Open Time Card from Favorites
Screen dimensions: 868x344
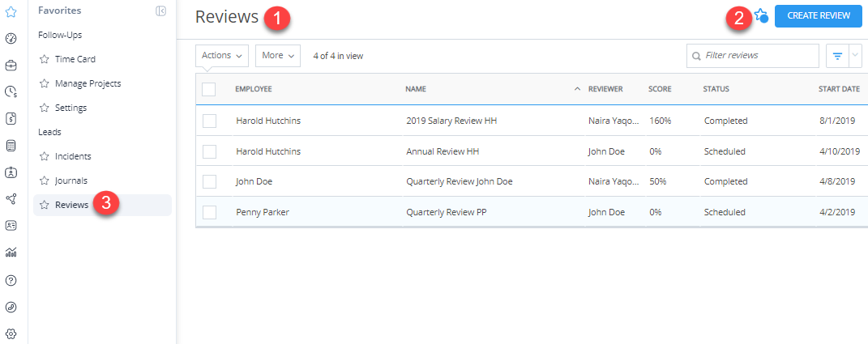tap(75, 59)
